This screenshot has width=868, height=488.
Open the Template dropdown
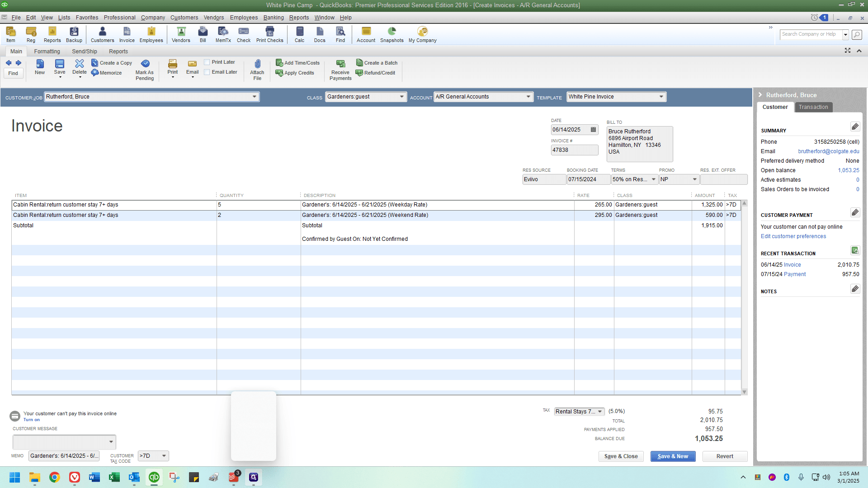[x=661, y=97]
